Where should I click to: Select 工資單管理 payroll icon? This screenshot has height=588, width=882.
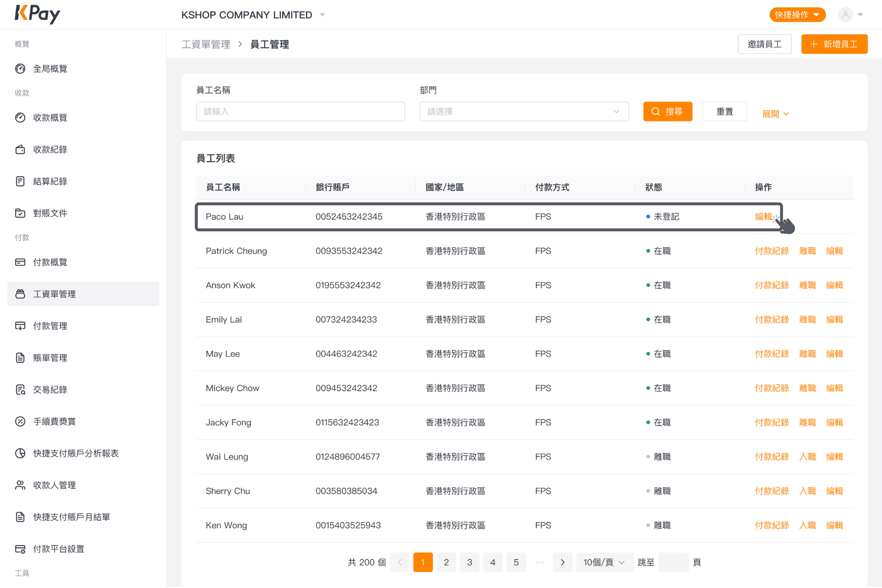coord(20,295)
